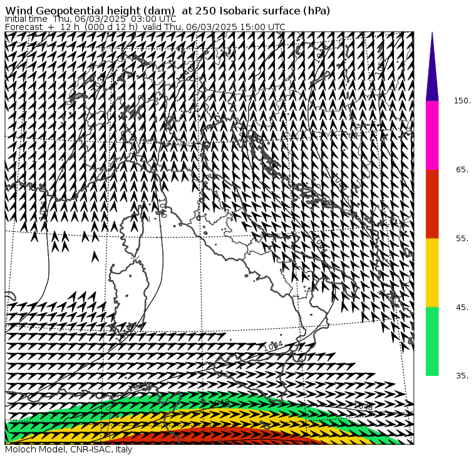Click the yellow 45–55 legend color band
476x458 pixels.
[x=432, y=273]
